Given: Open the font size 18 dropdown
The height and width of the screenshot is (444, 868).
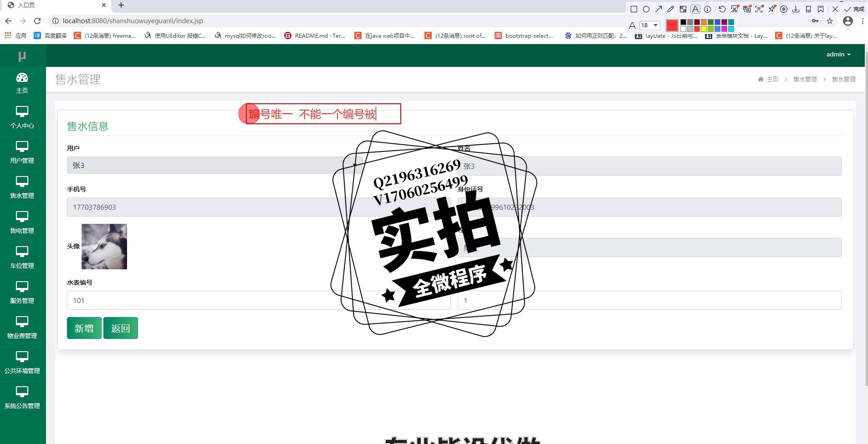Looking at the screenshot, I should 650,25.
